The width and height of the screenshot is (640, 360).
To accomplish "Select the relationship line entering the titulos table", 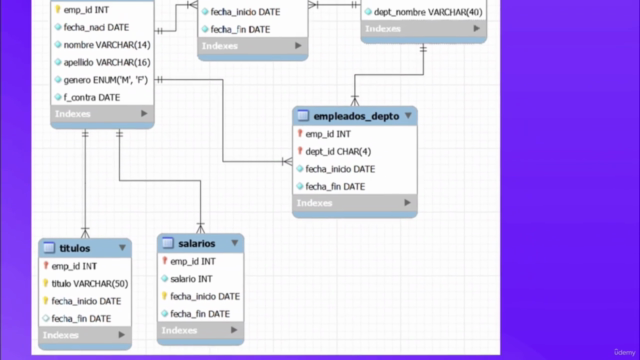I will tap(85, 184).
